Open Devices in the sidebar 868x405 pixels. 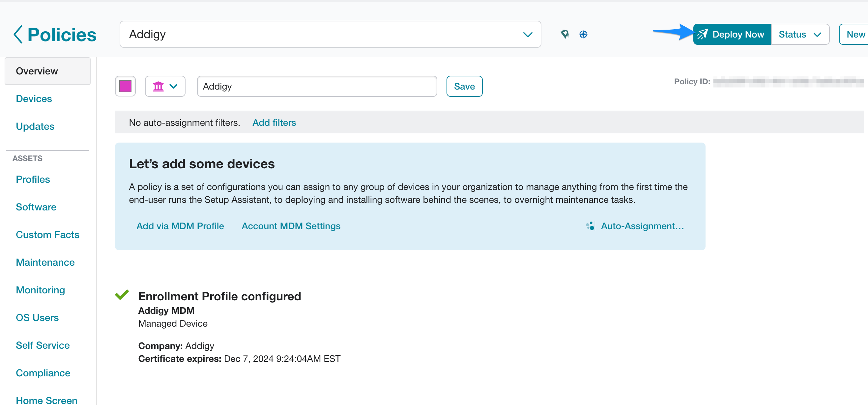point(34,99)
